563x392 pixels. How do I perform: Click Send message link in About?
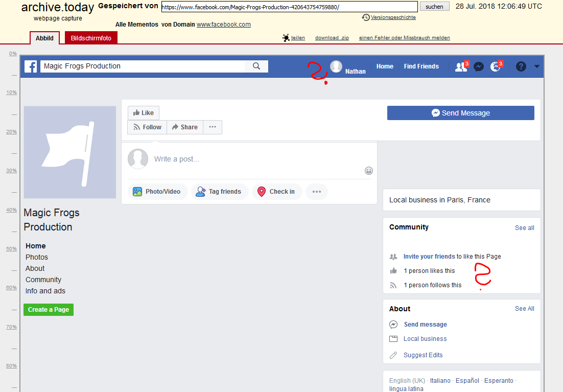(426, 325)
